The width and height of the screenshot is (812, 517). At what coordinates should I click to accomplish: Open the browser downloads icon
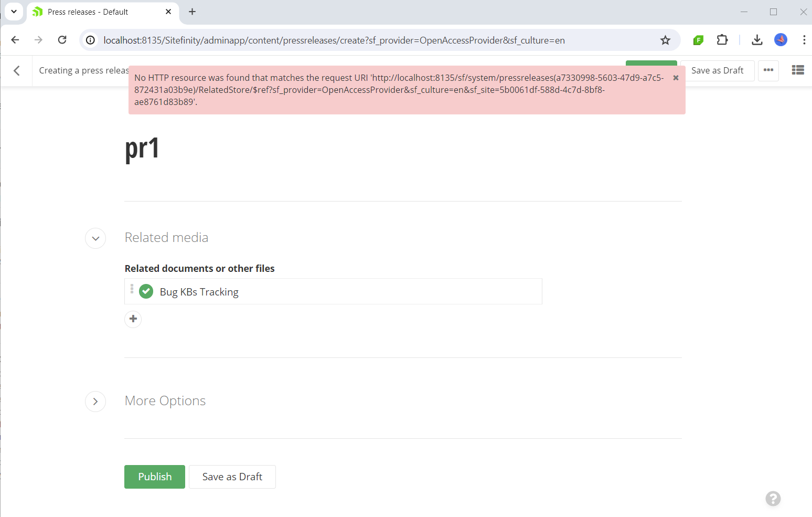click(757, 40)
